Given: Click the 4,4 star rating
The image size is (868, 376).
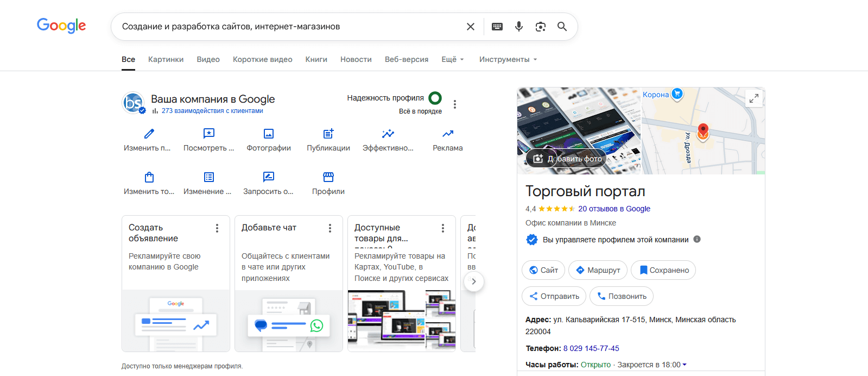Looking at the screenshot, I should (549, 209).
